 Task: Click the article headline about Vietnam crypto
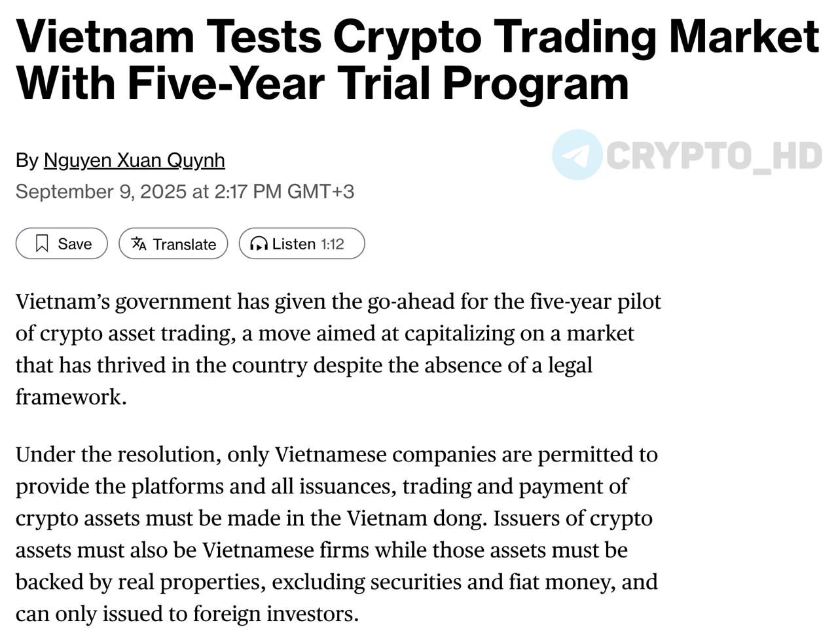(418, 60)
